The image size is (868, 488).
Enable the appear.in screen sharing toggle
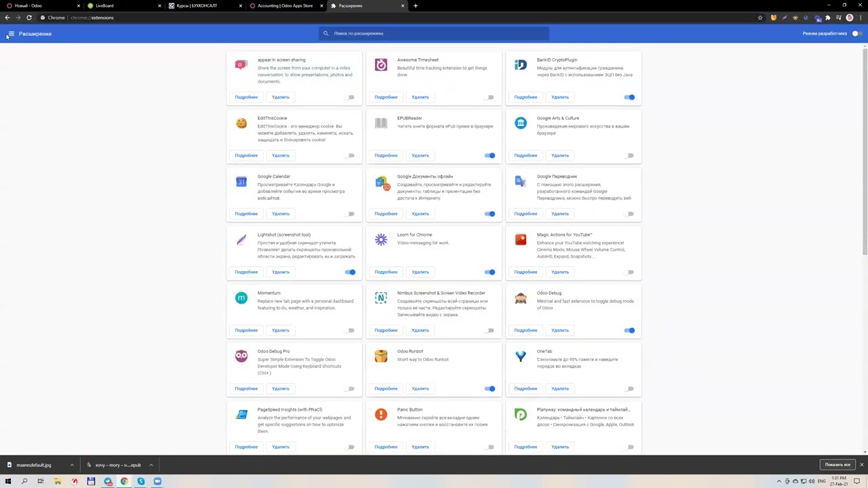(350, 97)
